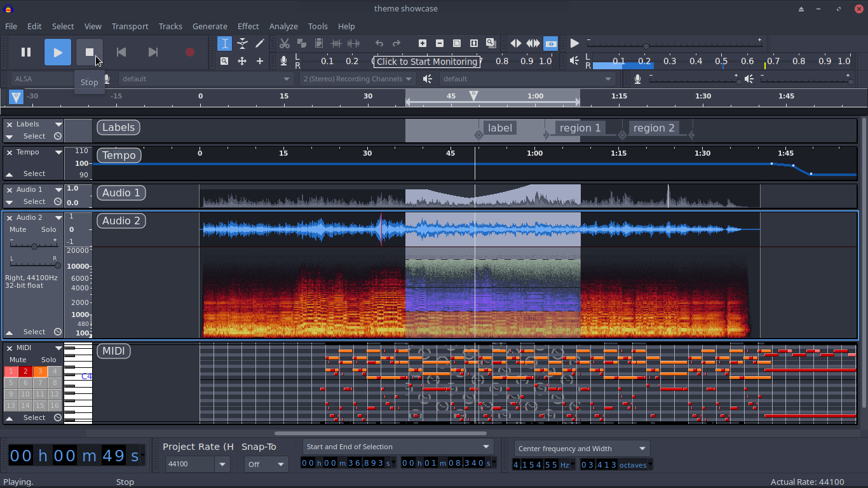Viewport: 868px width, 488px height.
Task: Open the Generate menu
Action: coord(210,26)
